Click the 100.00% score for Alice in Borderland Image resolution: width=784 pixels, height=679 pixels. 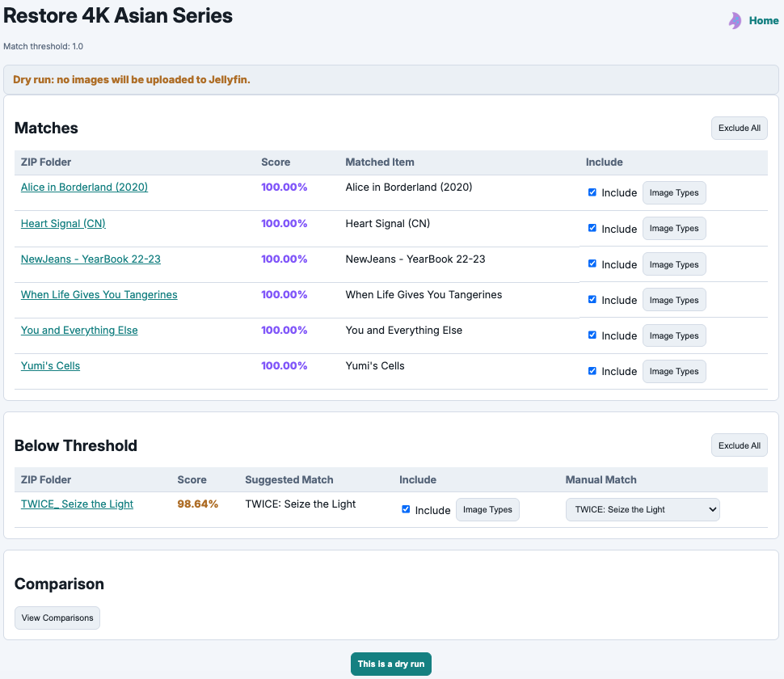point(284,187)
